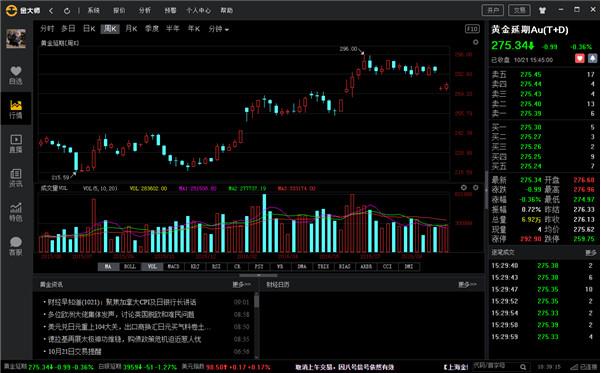Viewport: 601px width, 373px height.
Task: Toggle the MA indicator button
Action: click(108, 266)
